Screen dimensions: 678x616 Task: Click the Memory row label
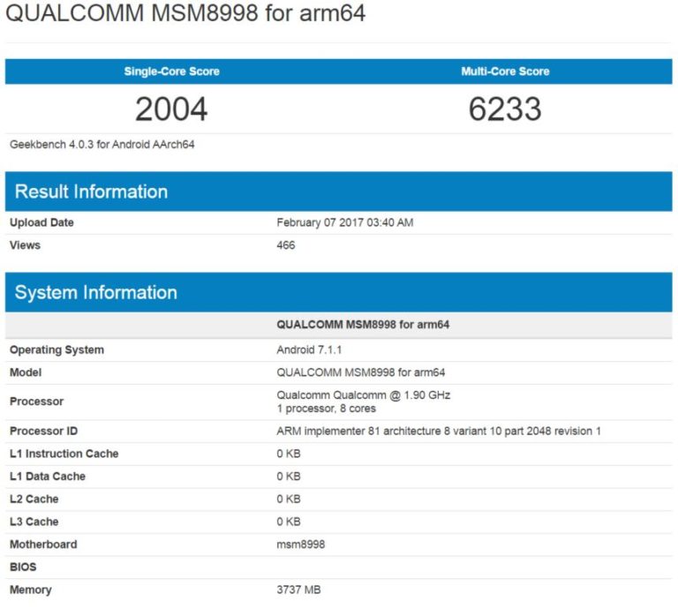(x=31, y=590)
